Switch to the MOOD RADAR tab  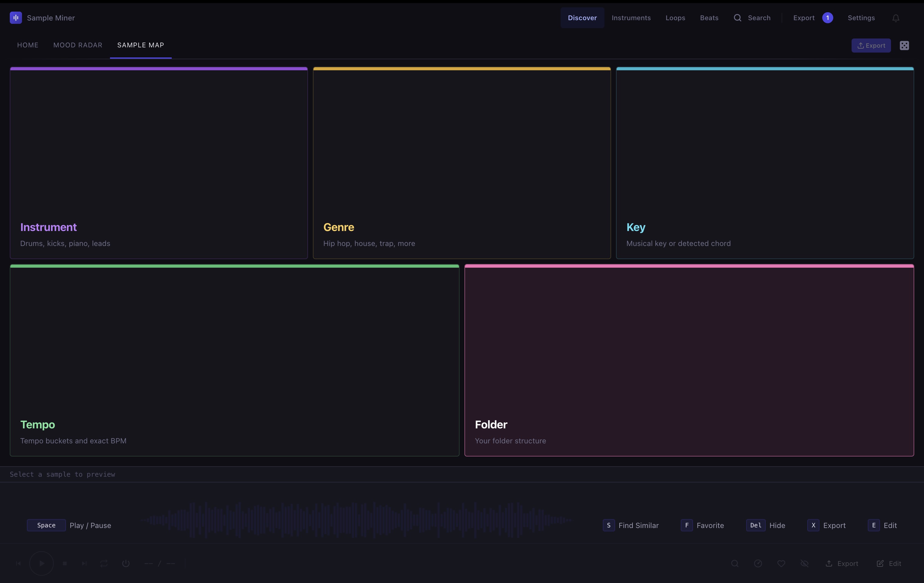coord(78,45)
